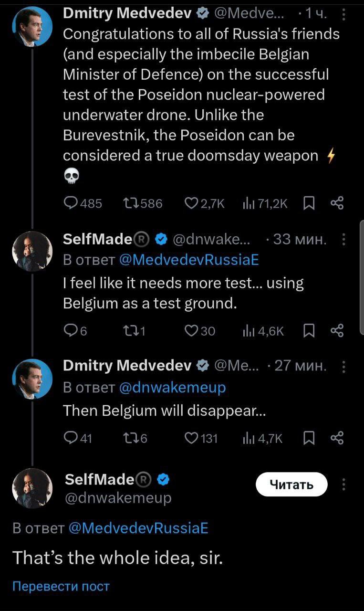
Task: Share Medvedev's Poseidon post
Action: coord(337,204)
